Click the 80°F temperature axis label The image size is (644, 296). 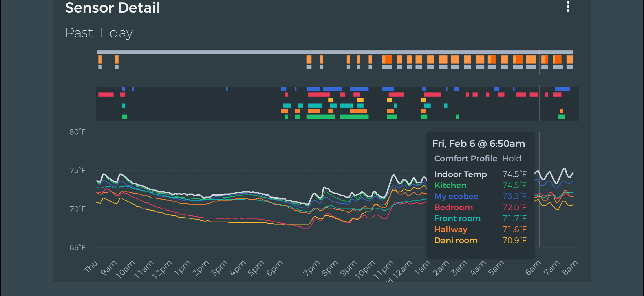click(x=77, y=132)
